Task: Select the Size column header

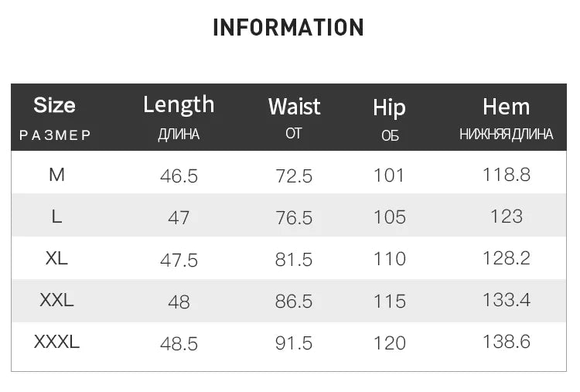Action: coord(55,105)
